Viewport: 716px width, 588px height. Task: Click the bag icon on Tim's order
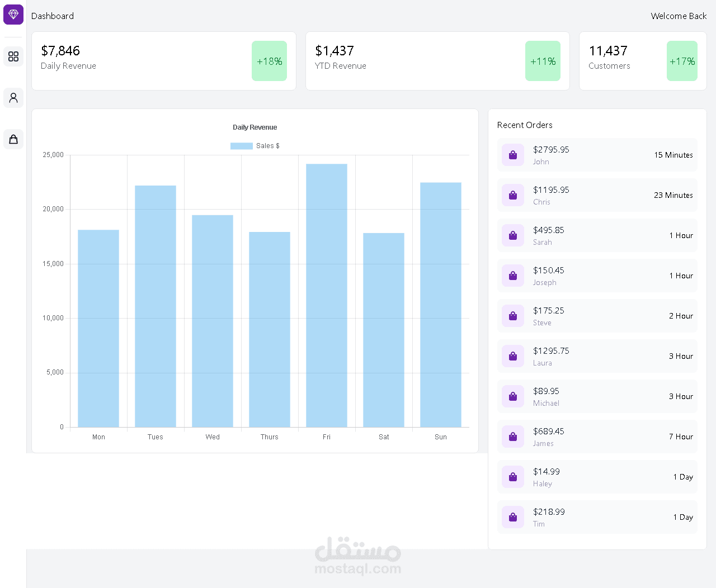click(x=513, y=517)
